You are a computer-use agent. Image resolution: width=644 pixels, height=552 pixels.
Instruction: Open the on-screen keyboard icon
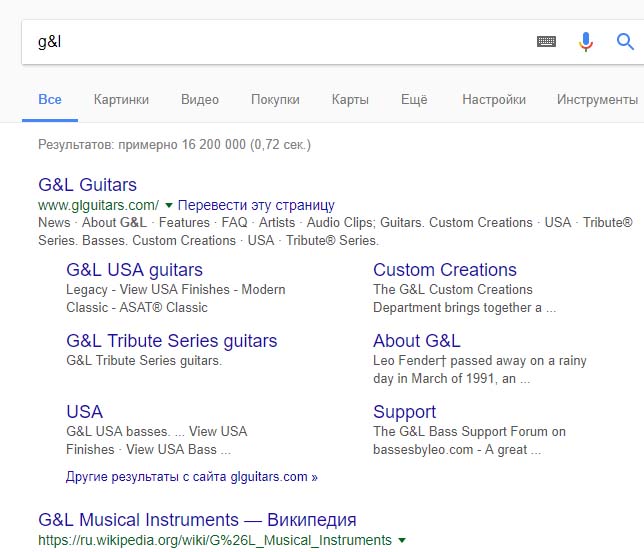point(546,41)
